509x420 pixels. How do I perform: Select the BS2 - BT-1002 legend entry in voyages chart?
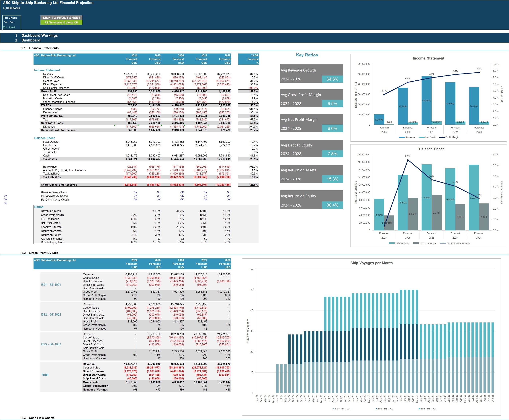tap(385, 409)
